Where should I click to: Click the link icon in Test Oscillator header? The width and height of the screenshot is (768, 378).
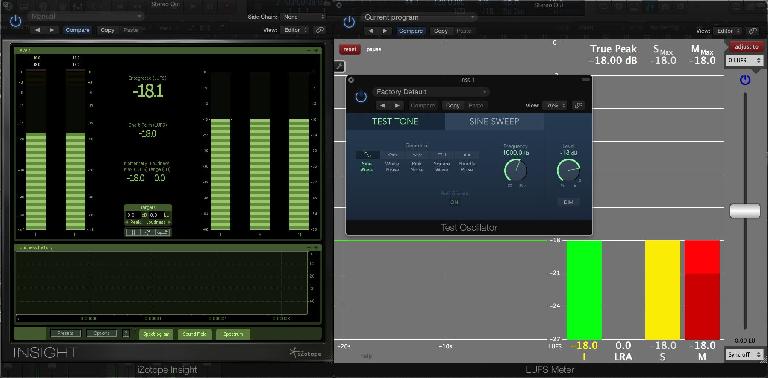click(x=578, y=105)
